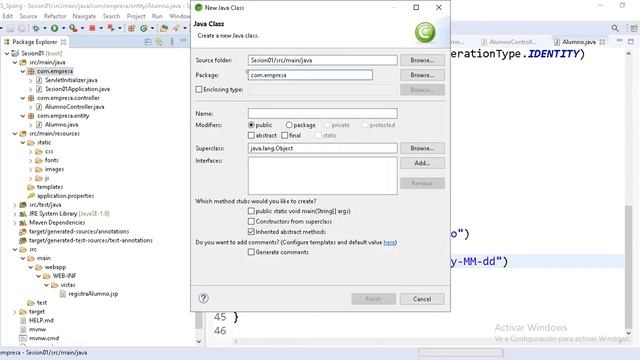Click Browse next to Source folder
Image resolution: width=640 pixels, height=360 pixels.
tap(422, 60)
